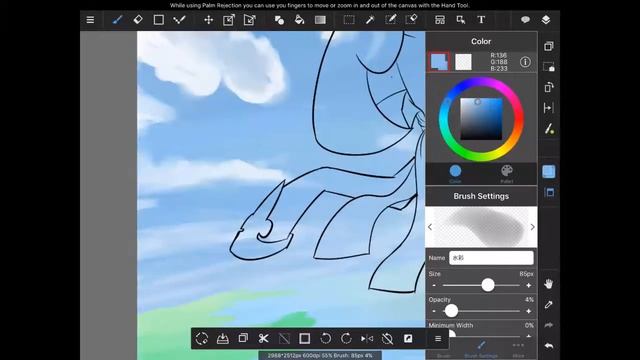
Task: Decrease brush Size with minus button
Action: click(434, 285)
